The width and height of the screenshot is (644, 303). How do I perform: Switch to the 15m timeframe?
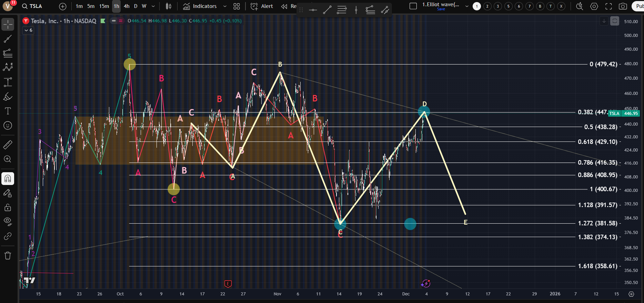click(104, 6)
